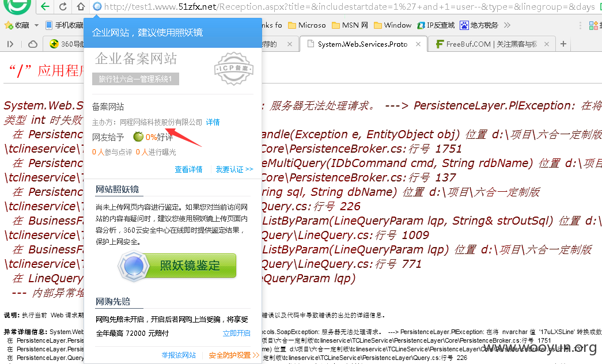Screen dimensions: 602x364
Task: Open the MSN 网 bookmark folder
Action: point(350,25)
